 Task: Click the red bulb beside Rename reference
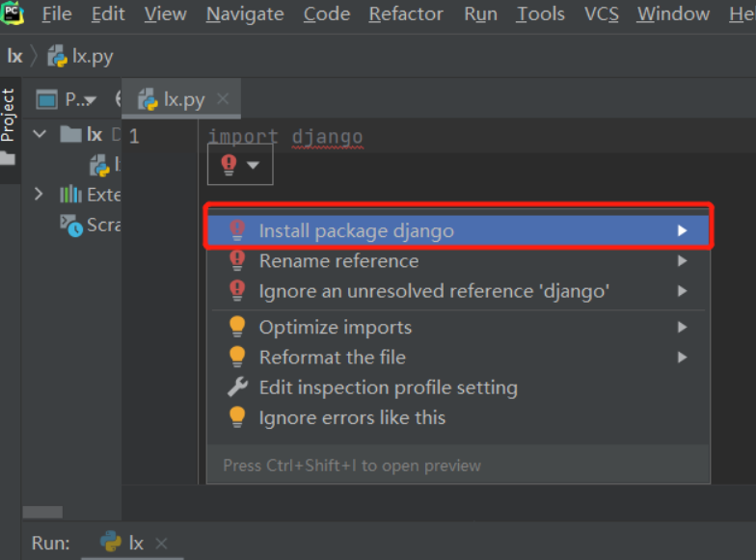237,260
